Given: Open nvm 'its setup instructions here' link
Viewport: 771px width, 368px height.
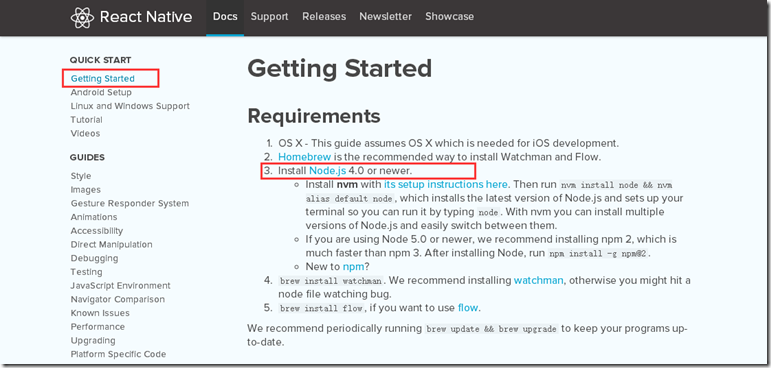Looking at the screenshot, I should pos(445,184).
